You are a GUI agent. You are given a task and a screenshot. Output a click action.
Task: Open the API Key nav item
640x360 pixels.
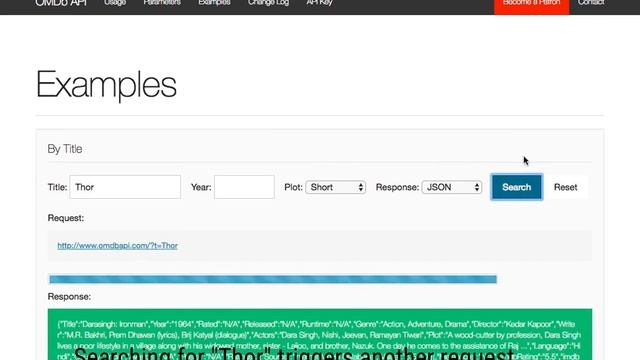coord(319,2)
